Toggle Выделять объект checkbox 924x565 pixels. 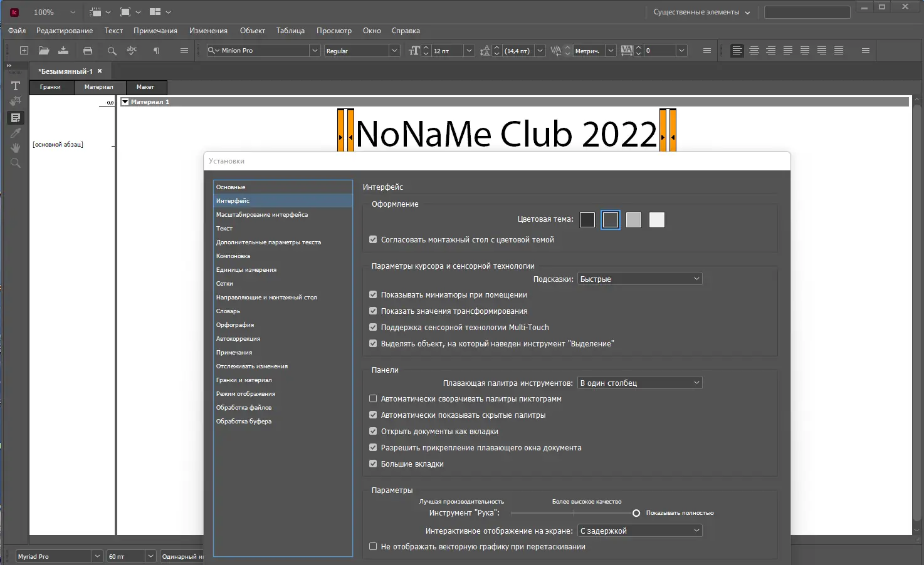point(373,343)
